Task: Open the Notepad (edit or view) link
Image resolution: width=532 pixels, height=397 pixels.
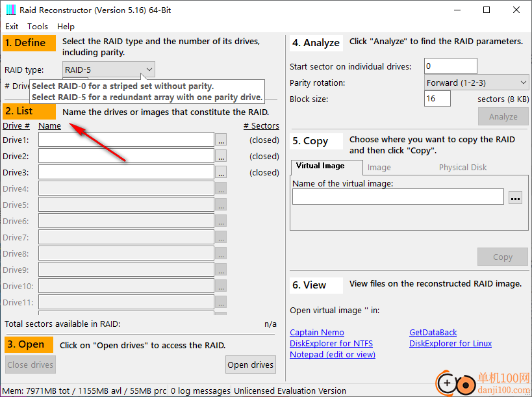Action: click(x=333, y=354)
